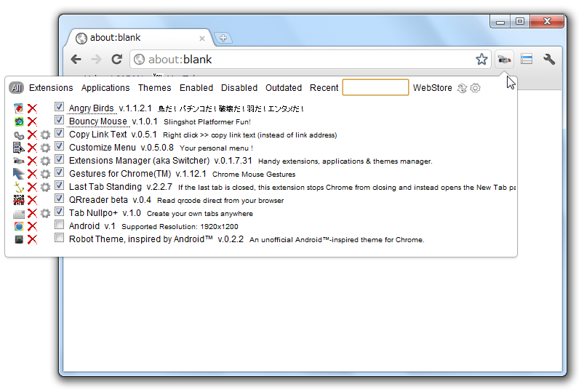The width and height of the screenshot is (584, 392).
Task: Uninstall Angry Birds with its red X
Action: (x=33, y=108)
